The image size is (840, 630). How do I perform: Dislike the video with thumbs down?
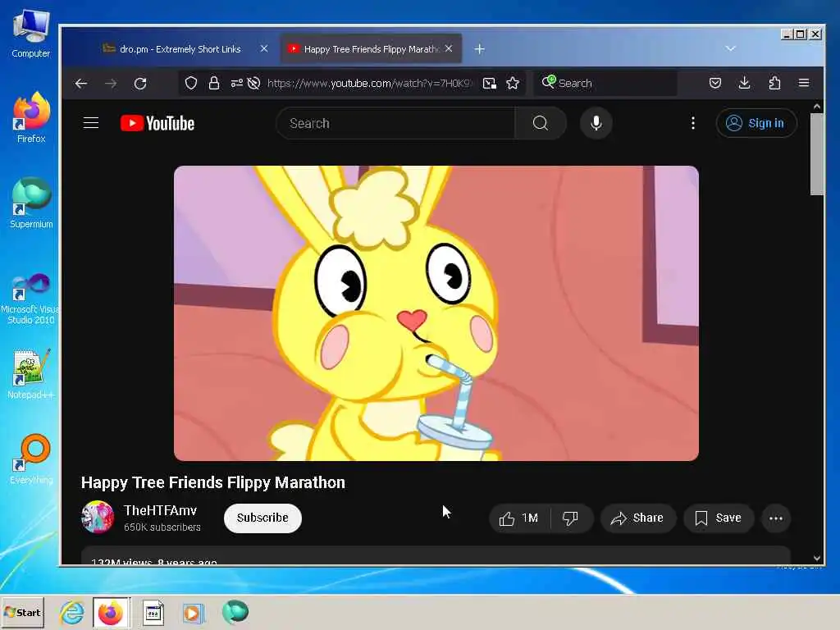tap(571, 518)
